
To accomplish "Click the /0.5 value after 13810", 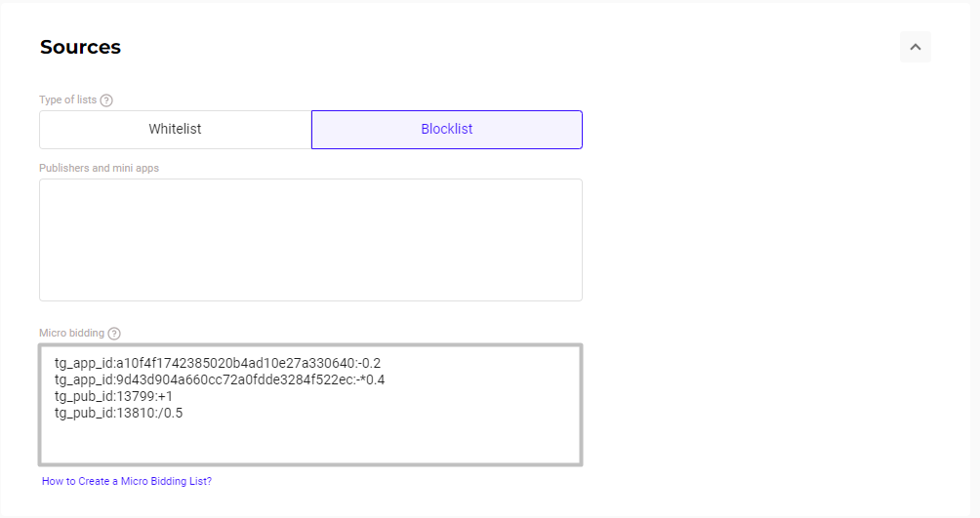I will (x=171, y=413).
